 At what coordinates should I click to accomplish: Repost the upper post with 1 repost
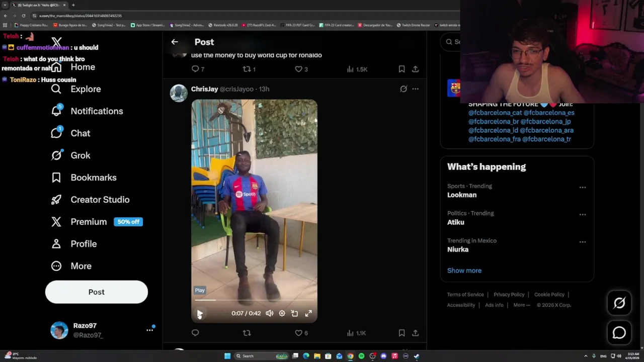click(249, 69)
